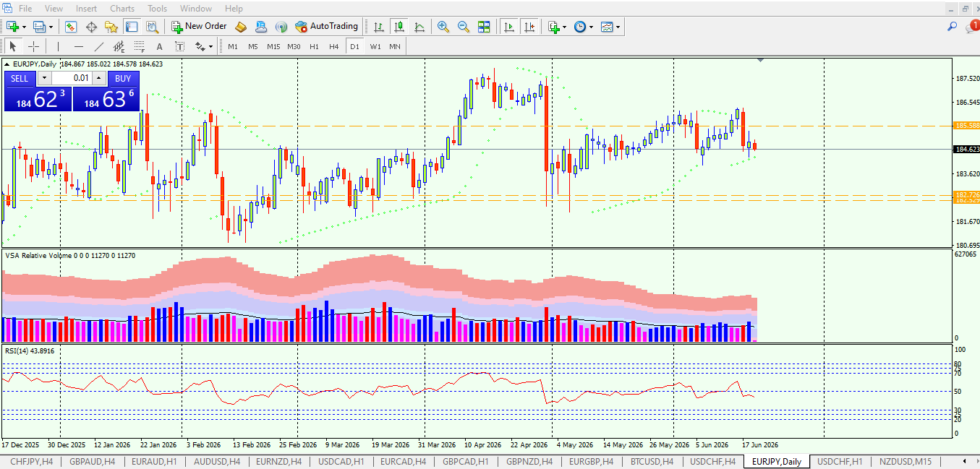Select the crosshair tool

tap(33, 46)
